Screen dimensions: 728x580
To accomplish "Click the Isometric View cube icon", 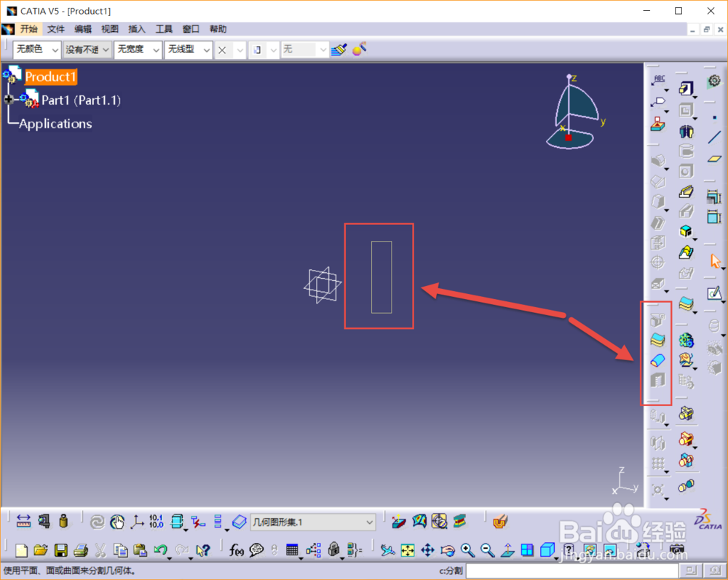I will pyautogui.click(x=548, y=550).
